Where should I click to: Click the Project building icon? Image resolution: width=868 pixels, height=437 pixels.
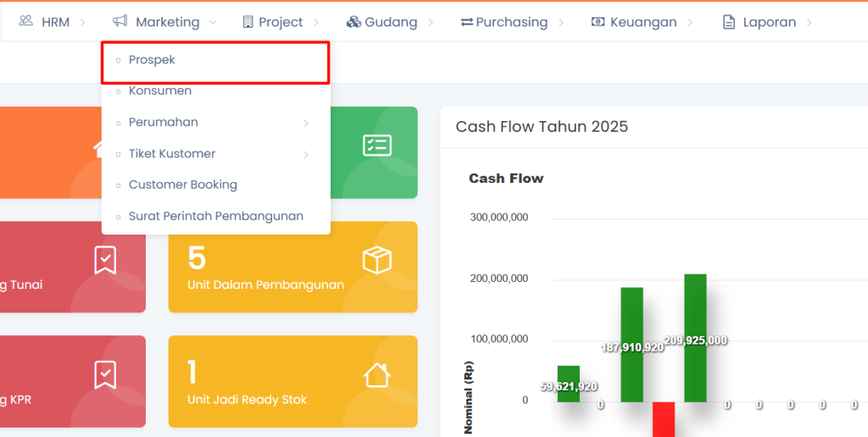(248, 22)
